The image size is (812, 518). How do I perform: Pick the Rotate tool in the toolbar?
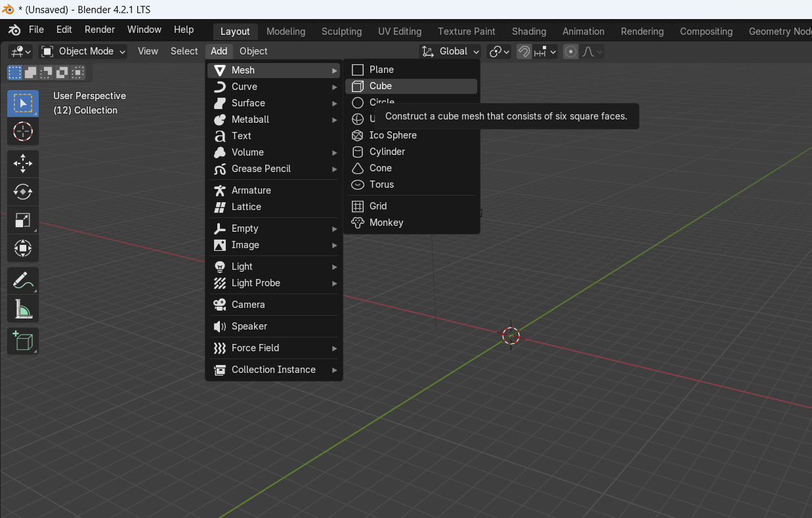(x=23, y=192)
